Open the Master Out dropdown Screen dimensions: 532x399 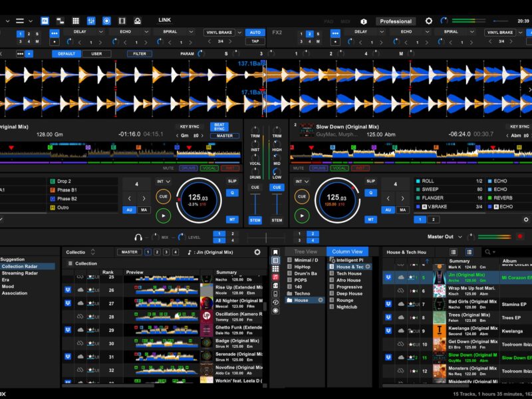(x=445, y=236)
